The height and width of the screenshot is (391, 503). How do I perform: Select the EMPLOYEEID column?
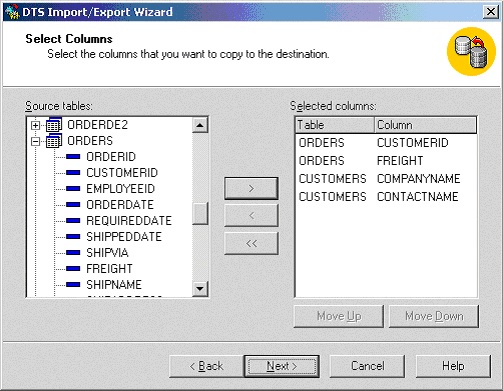(121, 189)
